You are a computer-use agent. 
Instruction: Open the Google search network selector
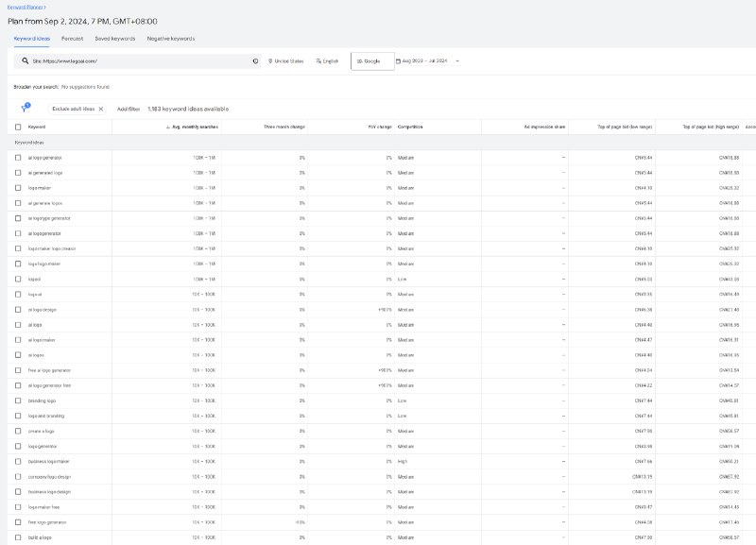point(372,61)
